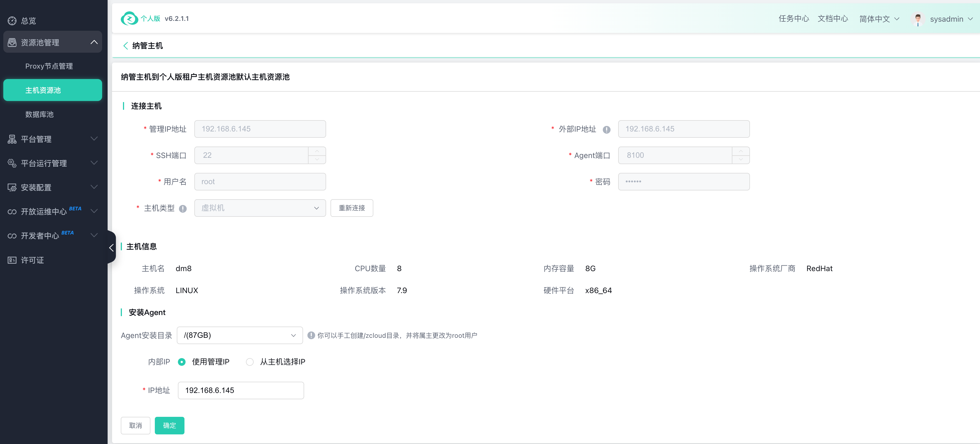
Task: Click the 确定 confirm button
Action: pos(169,425)
